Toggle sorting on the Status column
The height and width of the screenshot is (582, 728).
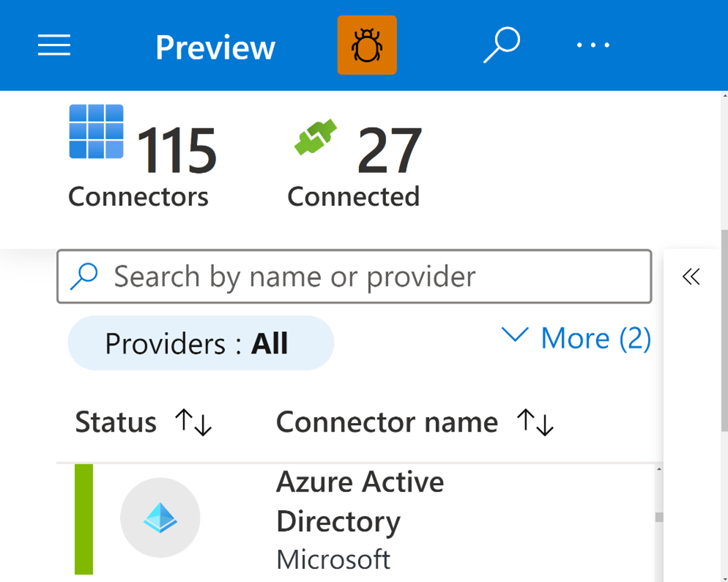coord(194,423)
